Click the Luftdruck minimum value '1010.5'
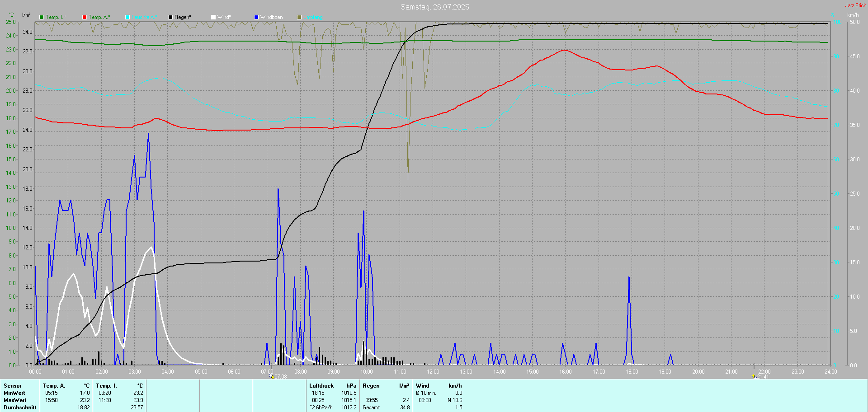 tap(349, 393)
